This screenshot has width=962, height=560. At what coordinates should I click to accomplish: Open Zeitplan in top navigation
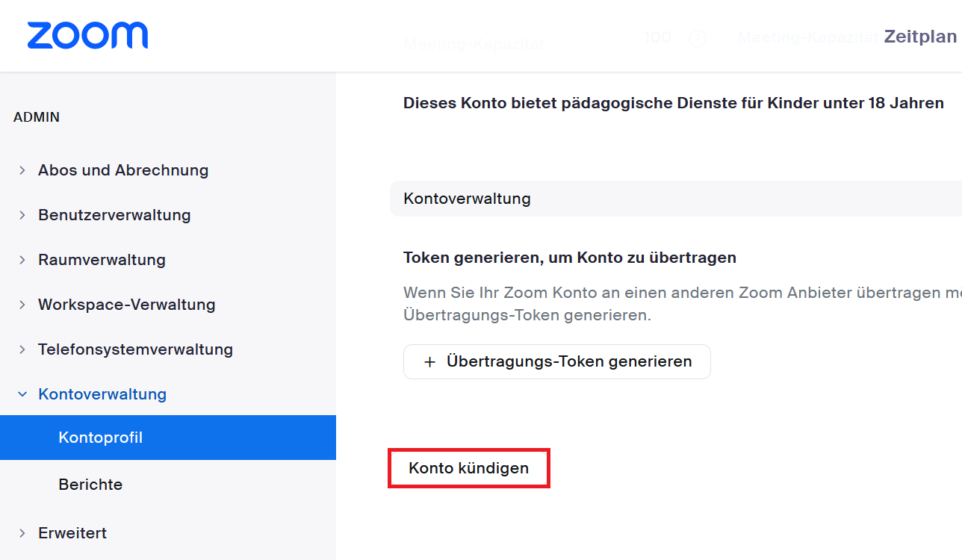click(x=920, y=37)
